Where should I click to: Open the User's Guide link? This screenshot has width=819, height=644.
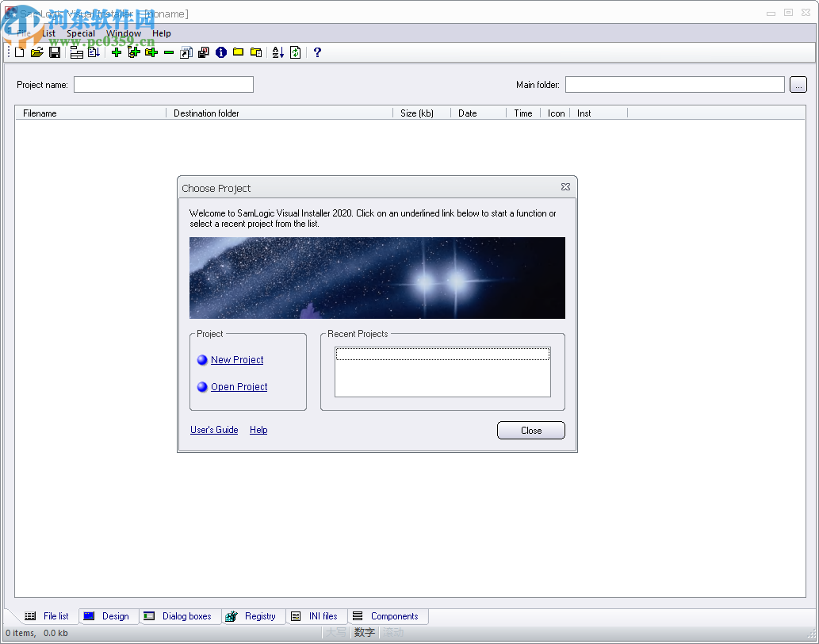[x=214, y=430]
